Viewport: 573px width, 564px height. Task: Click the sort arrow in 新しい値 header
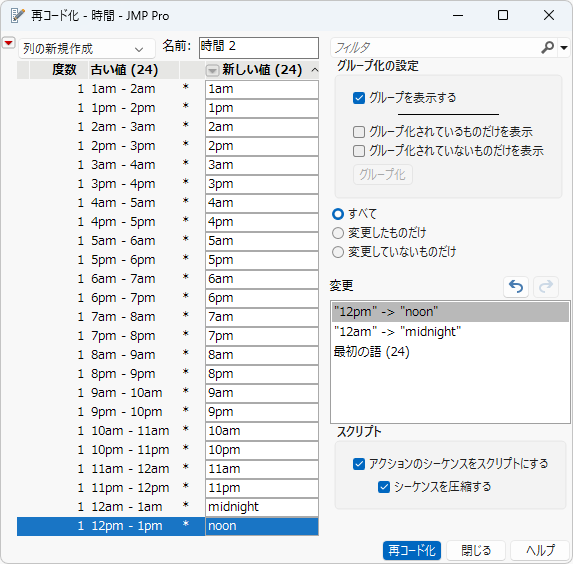pyautogui.click(x=314, y=70)
